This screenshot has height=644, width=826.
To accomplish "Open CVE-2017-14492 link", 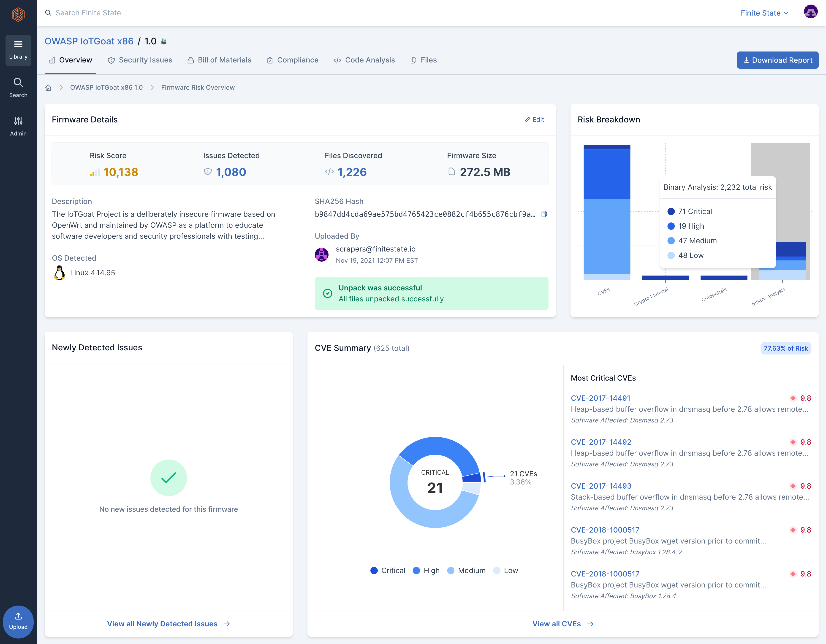I will (601, 442).
